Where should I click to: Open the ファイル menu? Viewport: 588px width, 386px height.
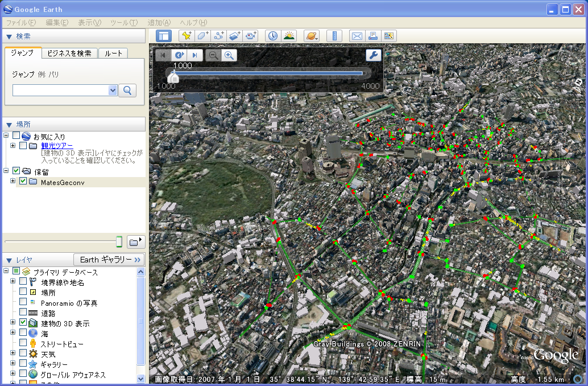tap(21, 23)
